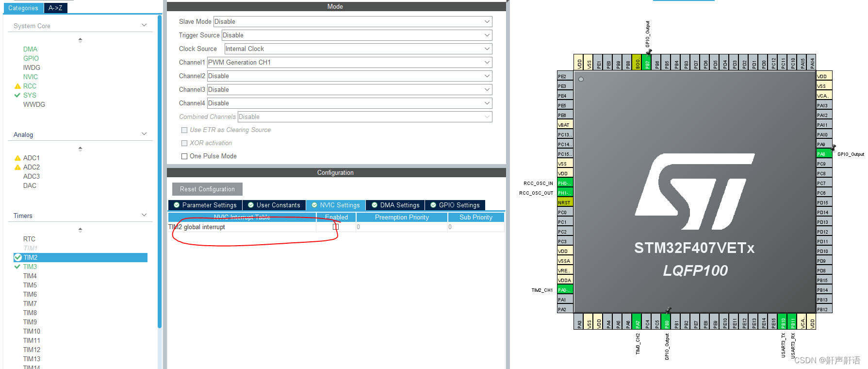Click the SYS green checkmark icon
Screen dimensions: 868x369
tap(17, 96)
